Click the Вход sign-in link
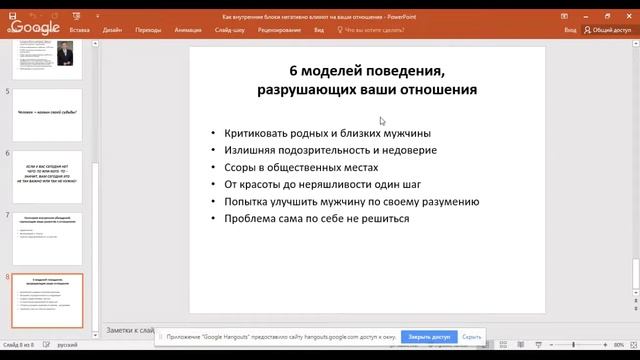Viewport: 640px width, 360px height. [570, 30]
